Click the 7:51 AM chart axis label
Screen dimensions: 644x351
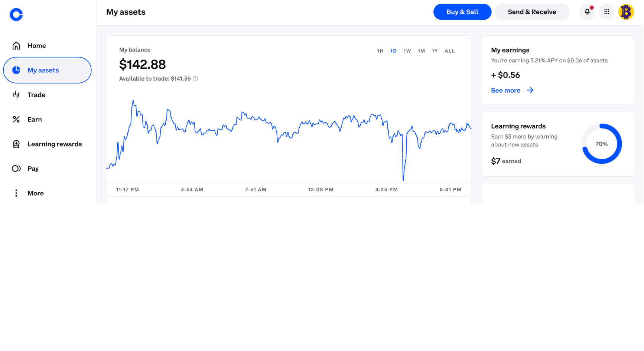point(256,189)
